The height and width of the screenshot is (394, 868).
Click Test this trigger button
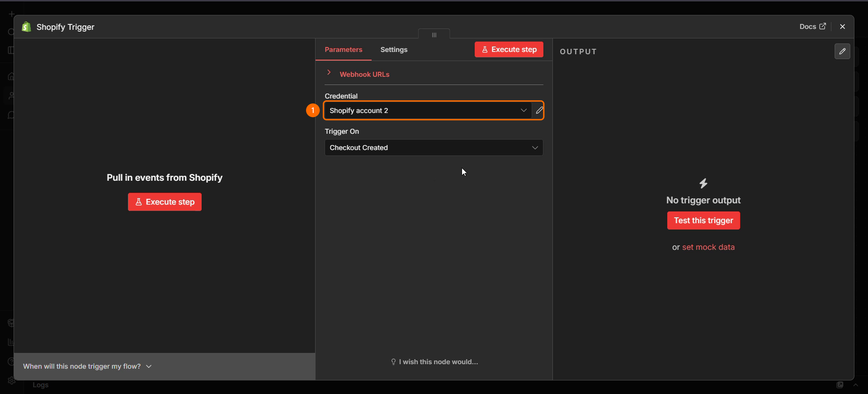pyautogui.click(x=703, y=220)
